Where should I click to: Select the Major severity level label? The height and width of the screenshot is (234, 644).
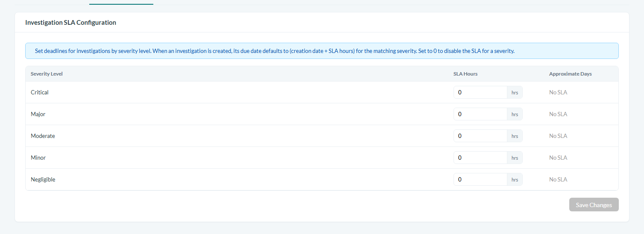coord(38,114)
